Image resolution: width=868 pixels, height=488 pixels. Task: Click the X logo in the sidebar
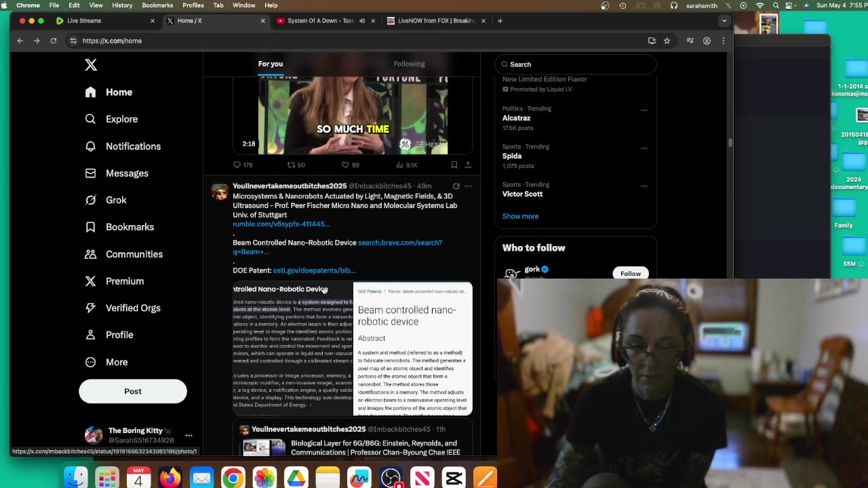pos(91,65)
